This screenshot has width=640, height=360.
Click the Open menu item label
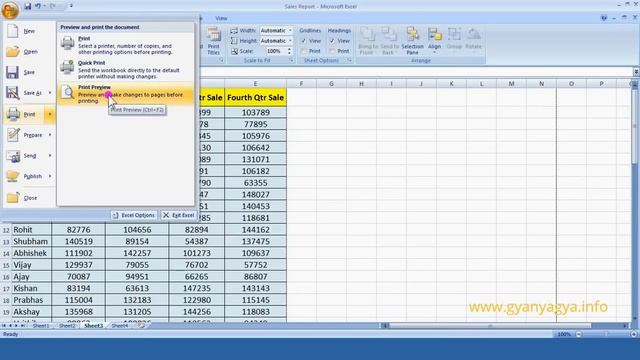(31, 52)
